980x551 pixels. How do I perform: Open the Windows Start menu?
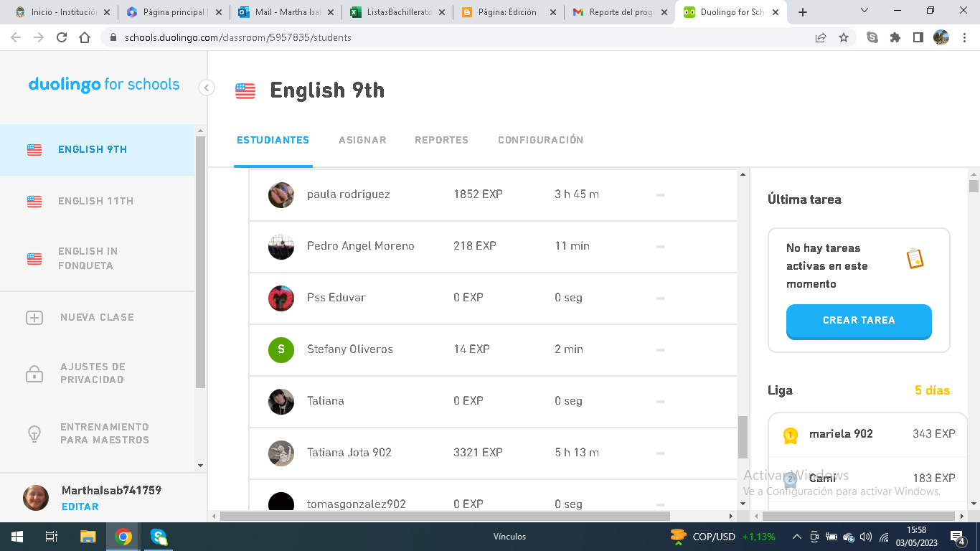17,537
